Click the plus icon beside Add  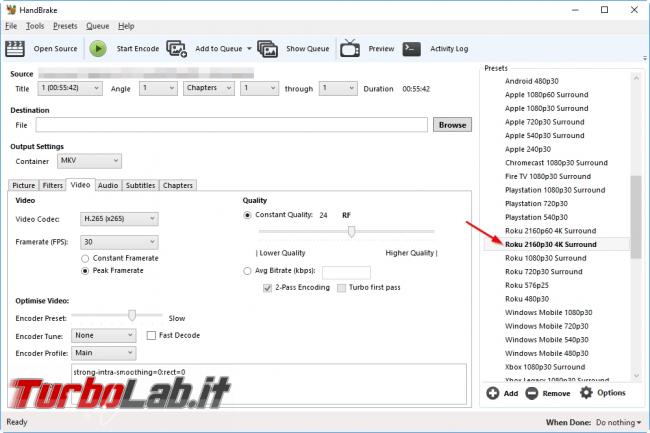pos(492,393)
